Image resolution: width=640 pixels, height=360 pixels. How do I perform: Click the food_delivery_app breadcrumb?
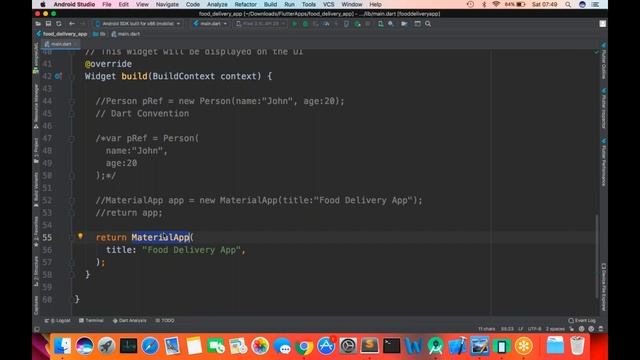click(62, 34)
